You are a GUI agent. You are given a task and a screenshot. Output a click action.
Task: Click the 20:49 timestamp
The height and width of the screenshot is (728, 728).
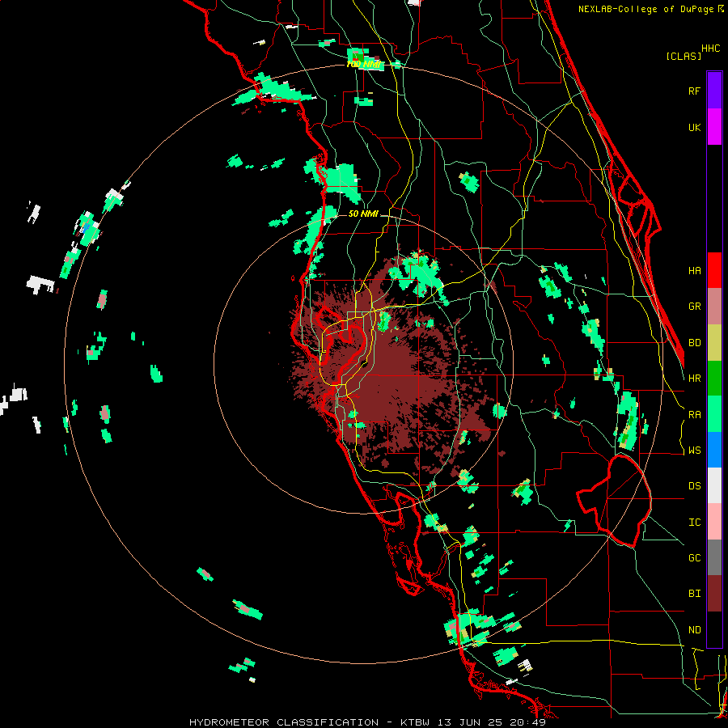[527, 722]
